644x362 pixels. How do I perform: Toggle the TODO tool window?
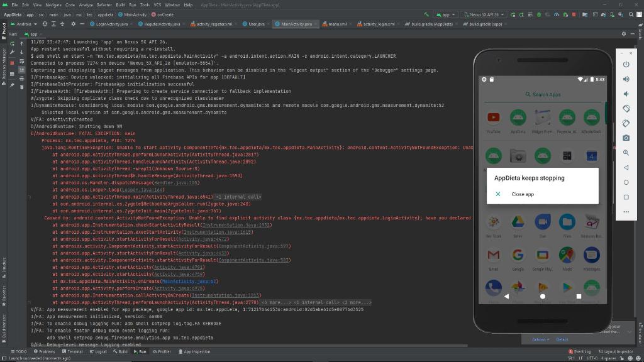click(x=21, y=351)
